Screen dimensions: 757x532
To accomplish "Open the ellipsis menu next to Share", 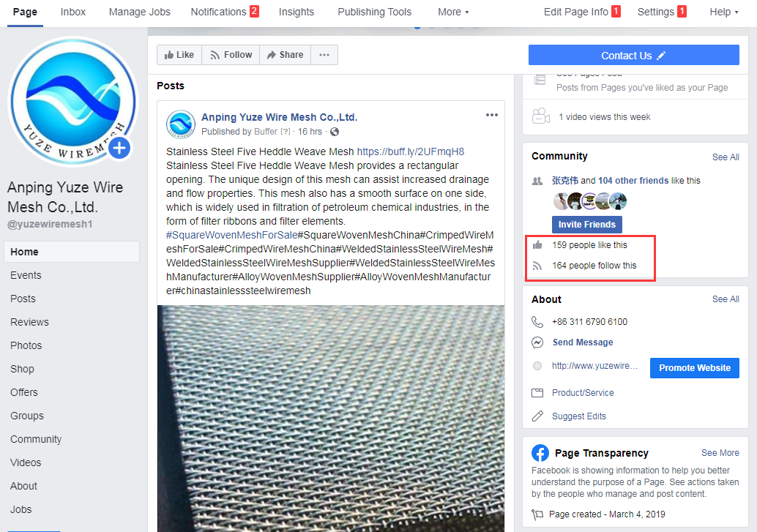I will pos(324,55).
